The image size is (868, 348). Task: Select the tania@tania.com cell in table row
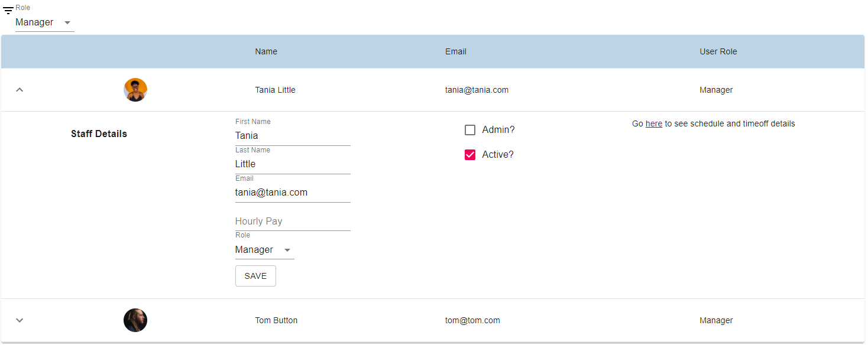(x=477, y=90)
